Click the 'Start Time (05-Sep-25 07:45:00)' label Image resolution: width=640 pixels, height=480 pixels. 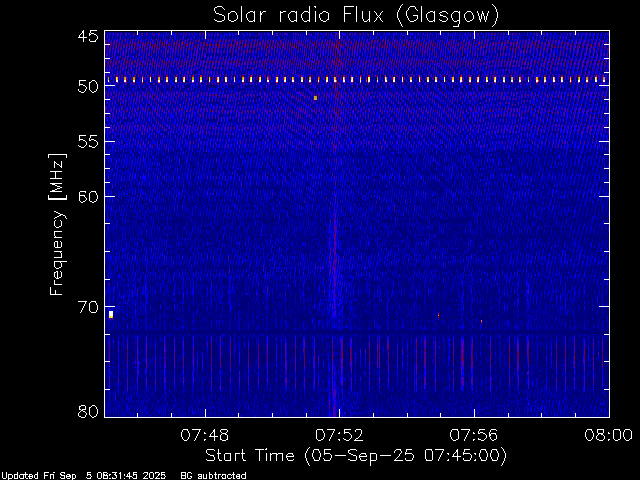356,456
